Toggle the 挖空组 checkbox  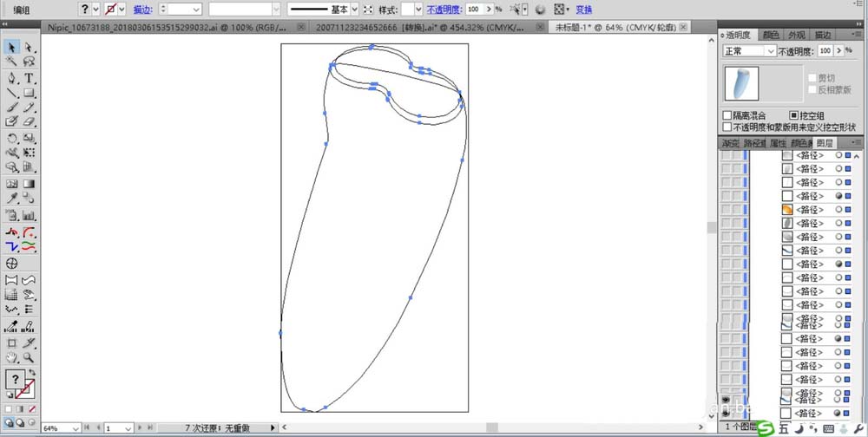(794, 115)
